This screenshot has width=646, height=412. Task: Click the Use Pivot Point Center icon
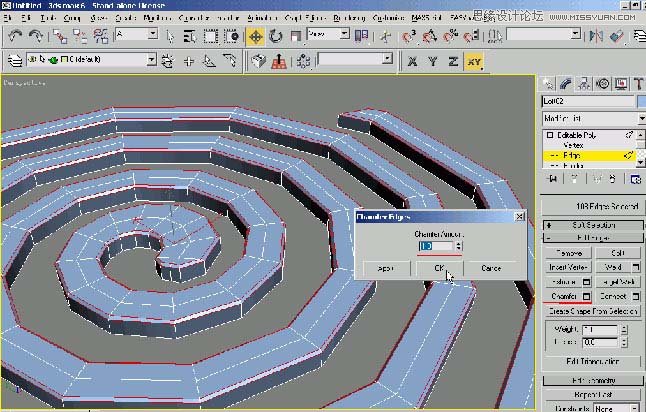(361, 36)
